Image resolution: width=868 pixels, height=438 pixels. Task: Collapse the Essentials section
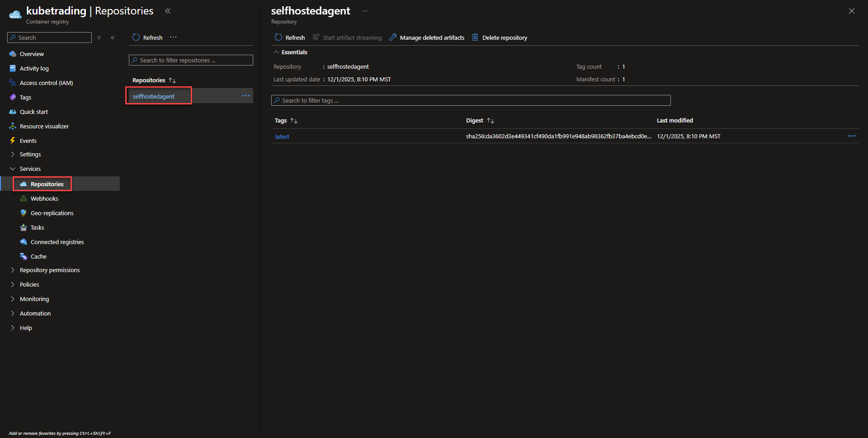pyautogui.click(x=276, y=52)
